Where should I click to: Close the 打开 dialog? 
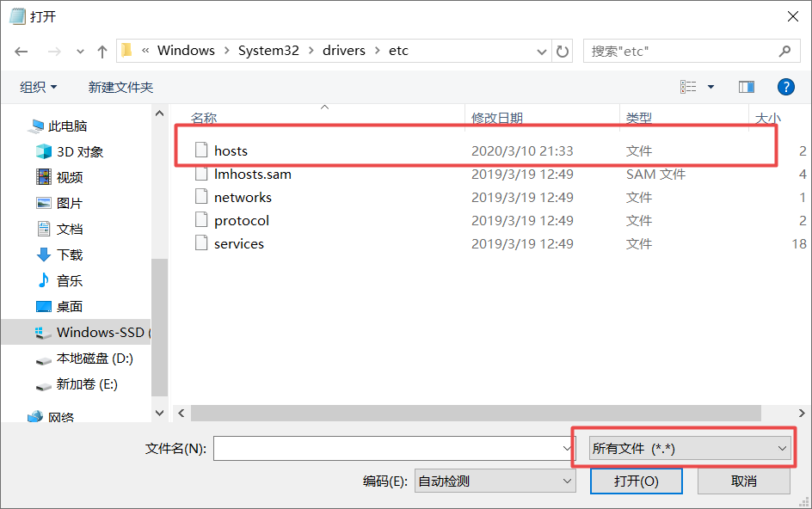pyautogui.click(x=793, y=16)
